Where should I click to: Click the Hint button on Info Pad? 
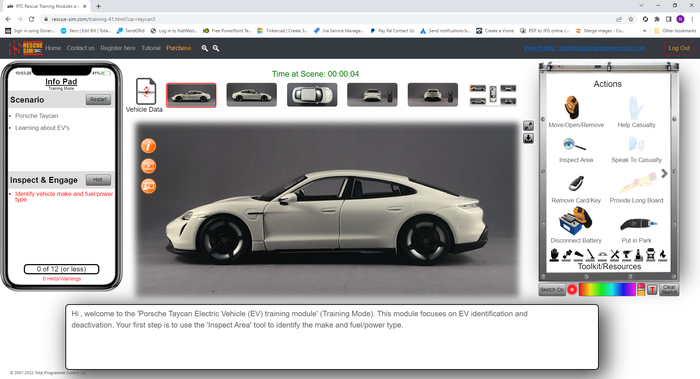click(98, 180)
